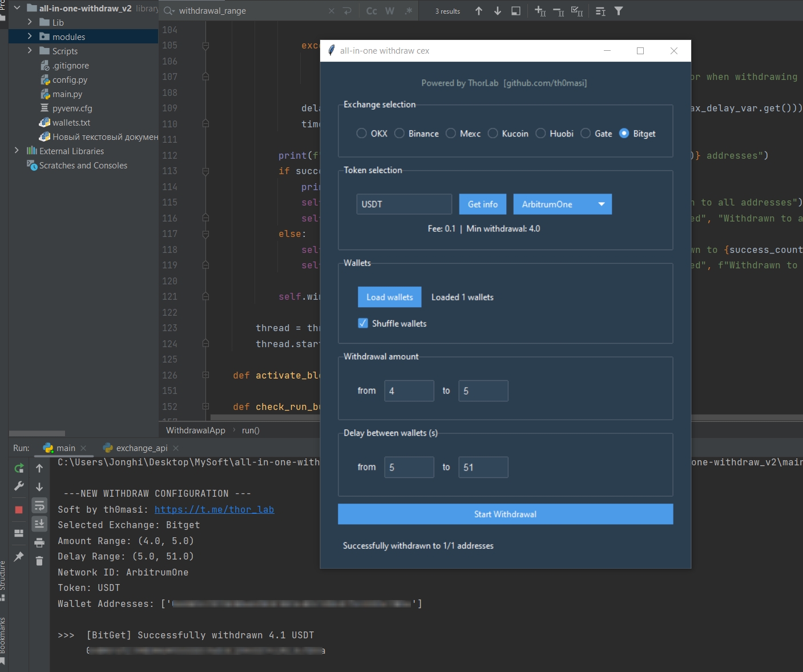Viewport: 803px width, 672px height.
Task: Clear the find bar search text
Action: 332,11
